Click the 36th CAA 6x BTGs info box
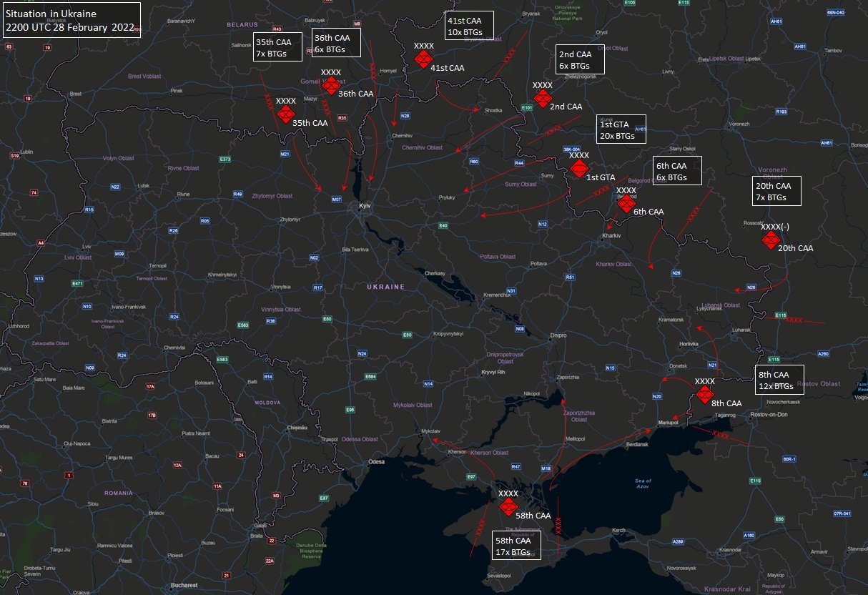The height and width of the screenshot is (595, 868). point(337,44)
